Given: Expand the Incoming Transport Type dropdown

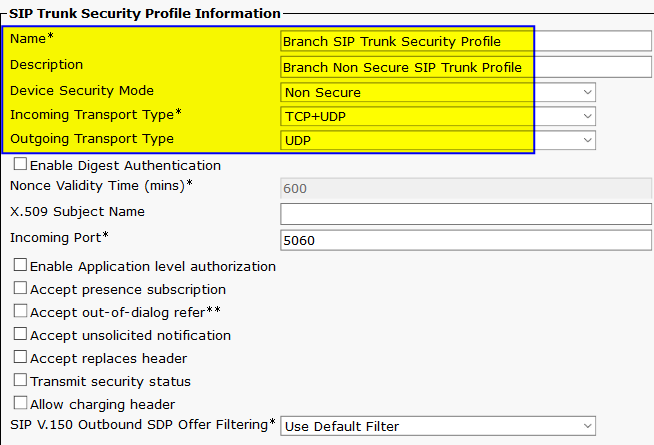Looking at the screenshot, I should [x=438, y=116].
